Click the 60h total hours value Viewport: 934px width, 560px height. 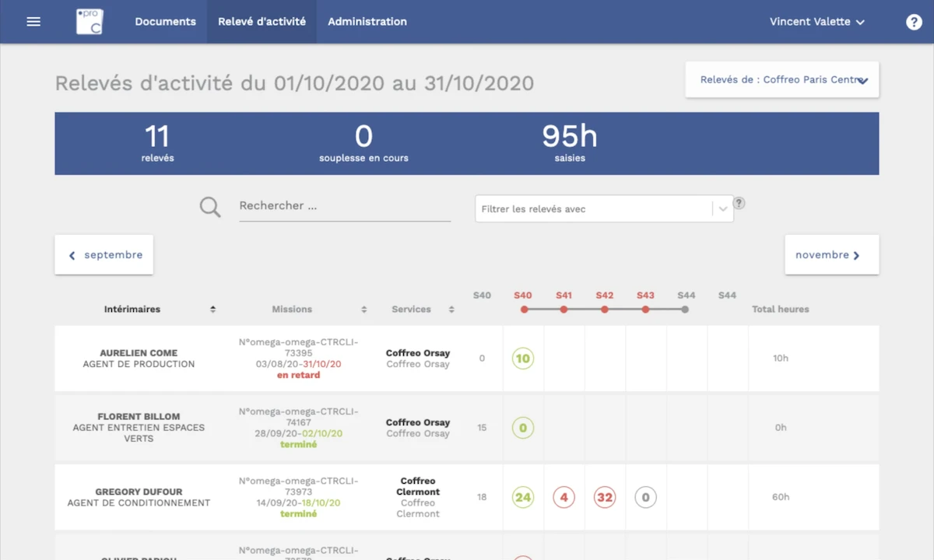pyautogui.click(x=781, y=497)
